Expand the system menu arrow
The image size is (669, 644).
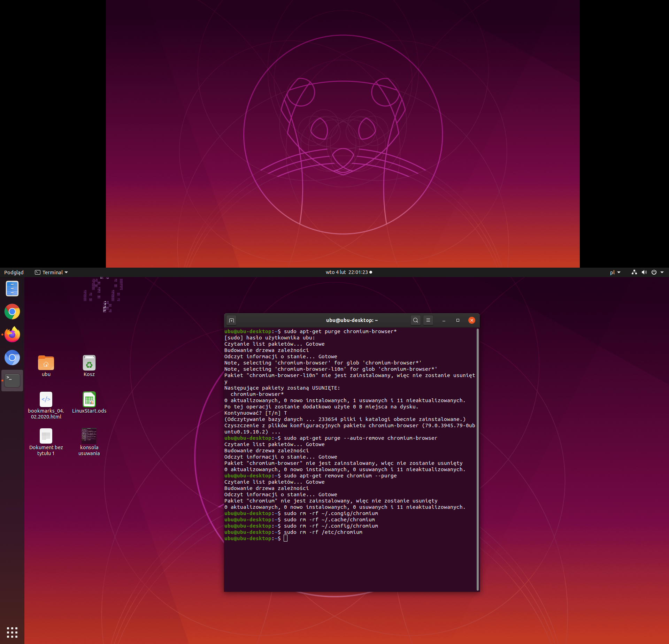[662, 272]
